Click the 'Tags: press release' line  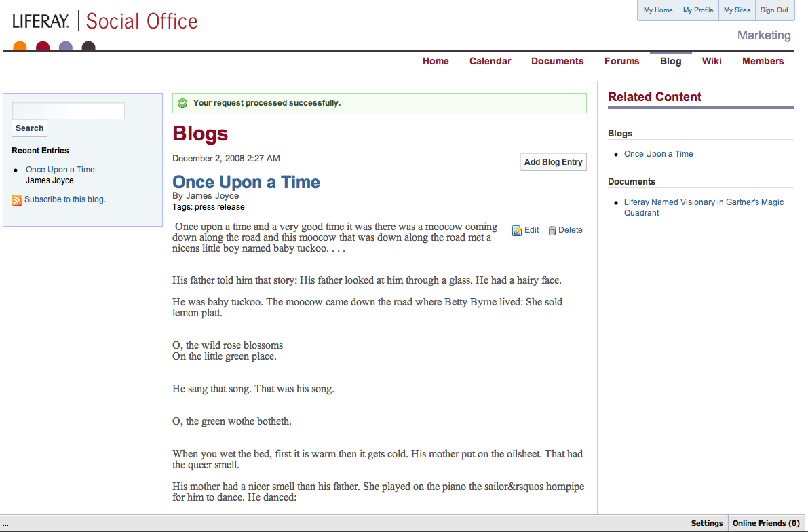point(208,207)
